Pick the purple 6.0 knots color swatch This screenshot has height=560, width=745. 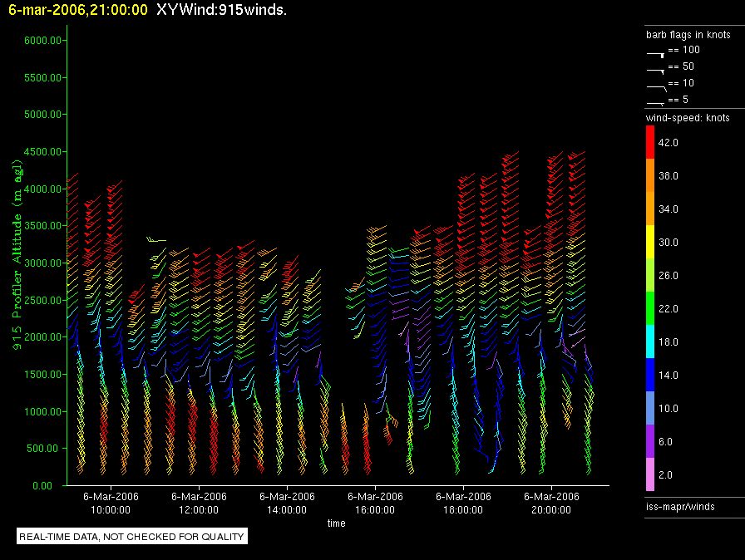(x=651, y=442)
